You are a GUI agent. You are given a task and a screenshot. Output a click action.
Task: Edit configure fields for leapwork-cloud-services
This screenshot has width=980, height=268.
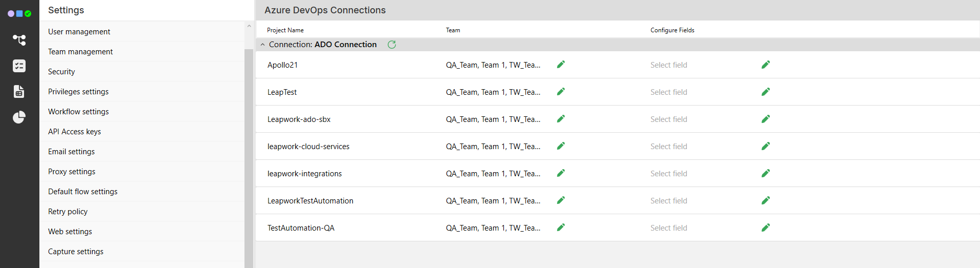click(x=765, y=146)
